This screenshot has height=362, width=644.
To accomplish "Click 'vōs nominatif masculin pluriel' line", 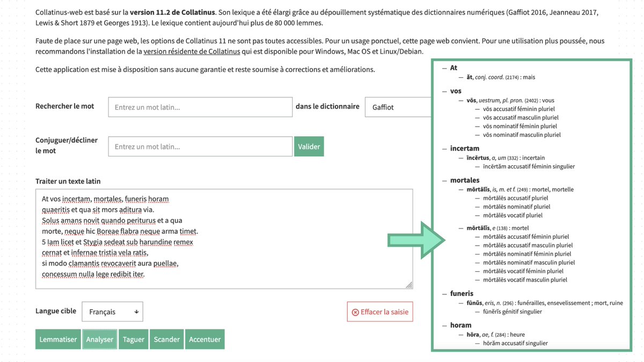I will (522, 135).
